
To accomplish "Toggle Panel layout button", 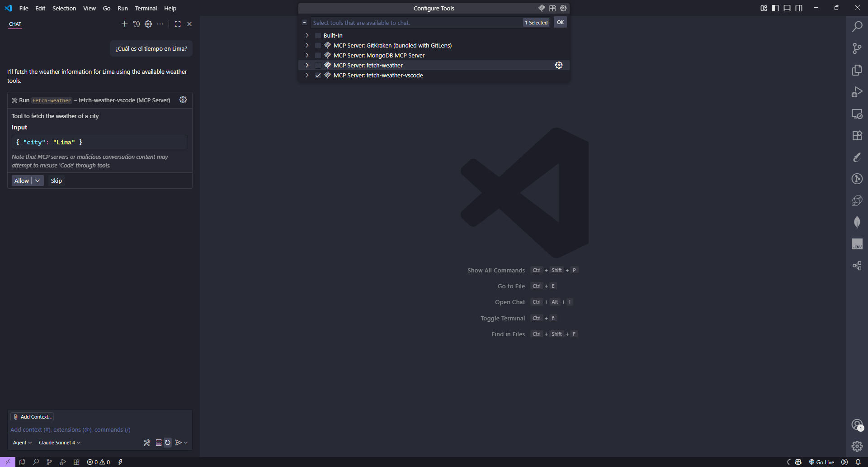I will [x=787, y=8].
